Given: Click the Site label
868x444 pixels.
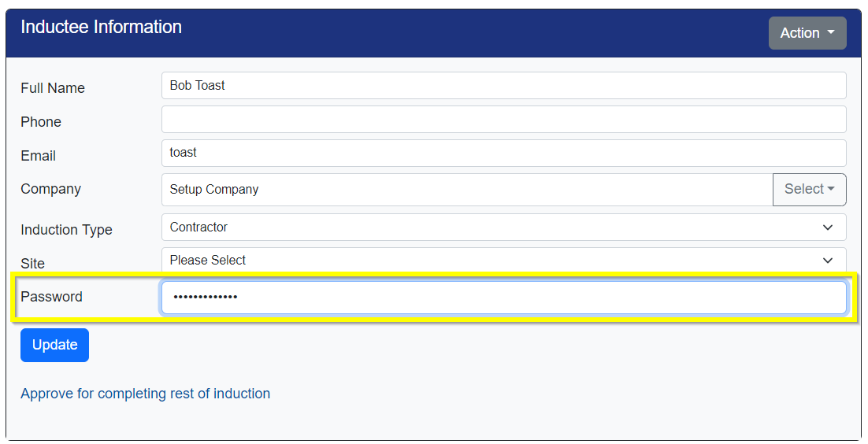Looking at the screenshot, I should [x=32, y=264].
